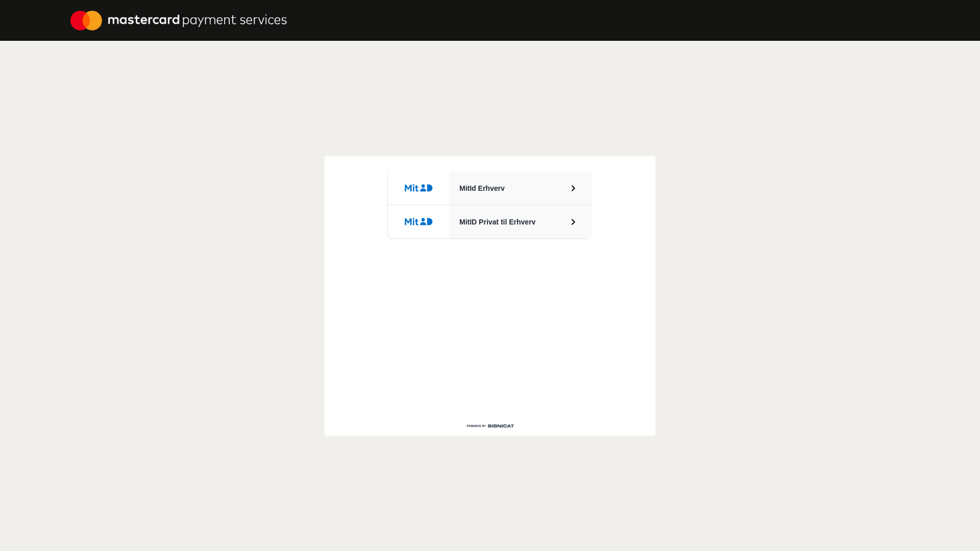Click the blue 'Mit' text in the top row logo
Image resolution: width=980 pixels, height=551 pixels.
[x=411, y=188]
